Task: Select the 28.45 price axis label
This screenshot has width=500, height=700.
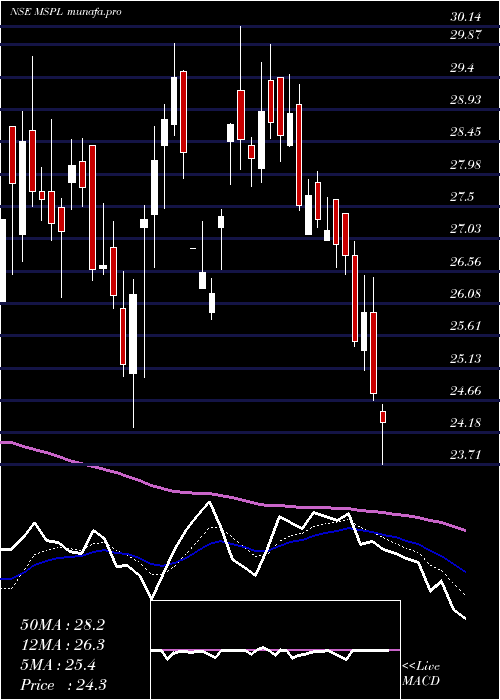Action: [466, 132]
